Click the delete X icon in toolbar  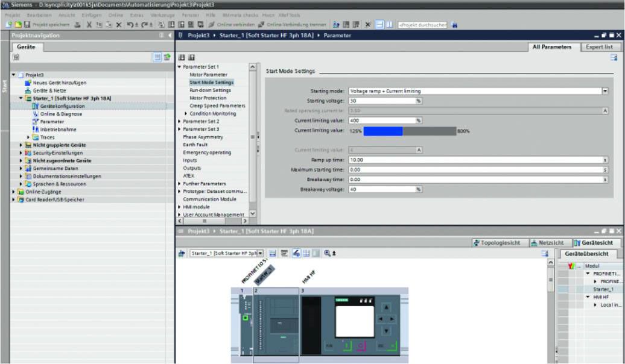(118, 25)
